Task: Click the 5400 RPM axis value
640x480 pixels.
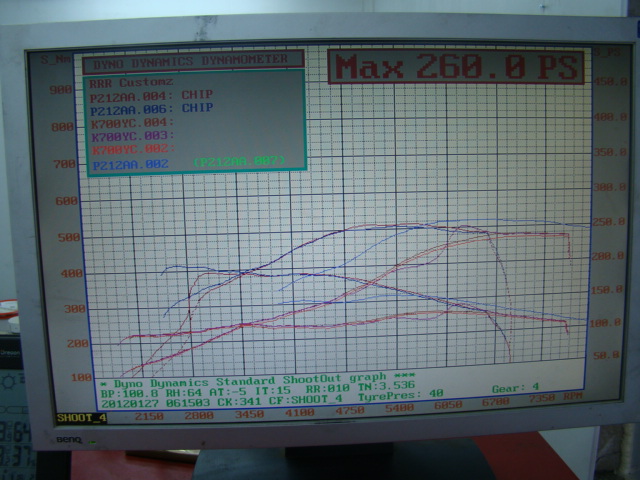Action: (x=400, y=408)
